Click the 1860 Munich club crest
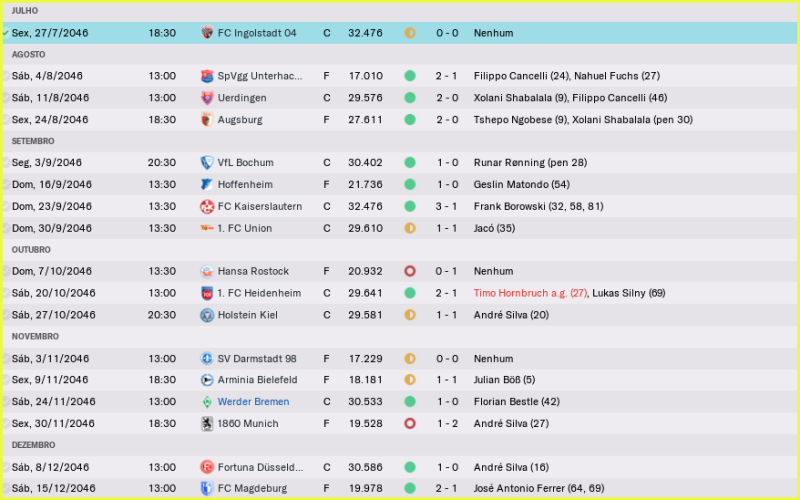The width and height of the screenshot is (800, 500). 207,424
